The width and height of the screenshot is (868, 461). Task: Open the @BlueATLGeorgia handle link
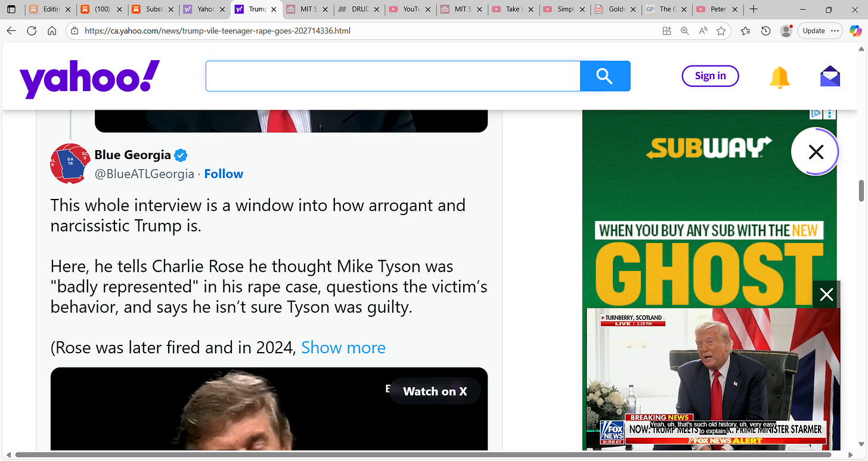(x=144, y=174)
